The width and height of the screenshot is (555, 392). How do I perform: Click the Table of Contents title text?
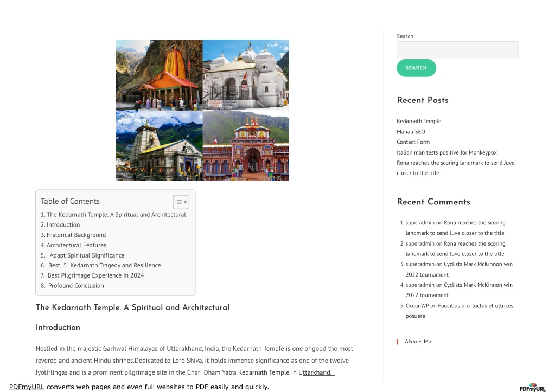[70, 201]
